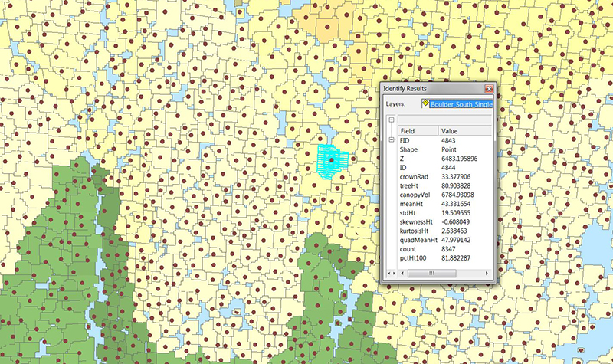The image size is (613, 364).
Task: Select the FID row value 4843
Action: (448, 140)
